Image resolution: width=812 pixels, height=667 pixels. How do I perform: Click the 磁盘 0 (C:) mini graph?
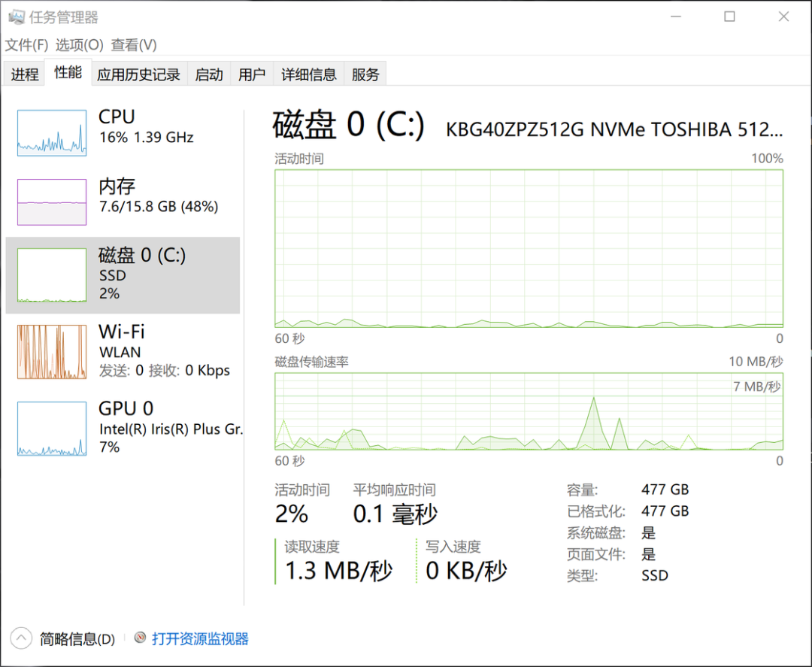click(x=52, y=275)
